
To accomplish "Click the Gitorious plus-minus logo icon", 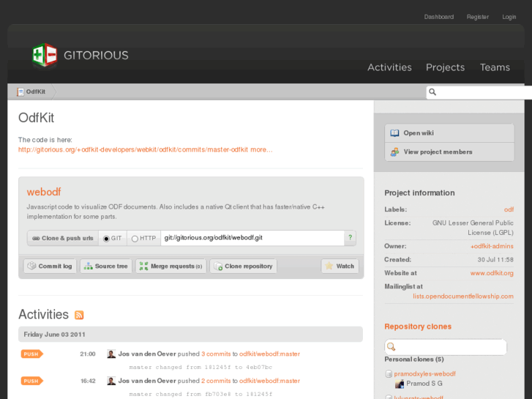I will pyautogui.click(x=45, y=55).
